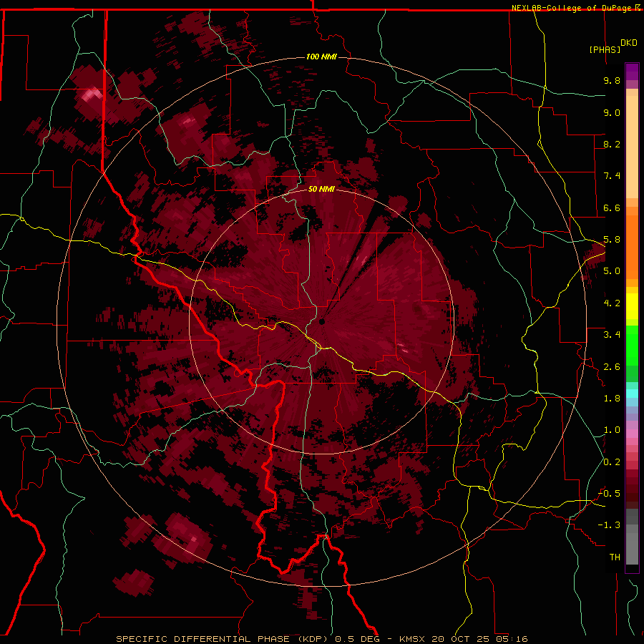Click the black radar site dot at the center
The image size is (644, 644).
322,322
